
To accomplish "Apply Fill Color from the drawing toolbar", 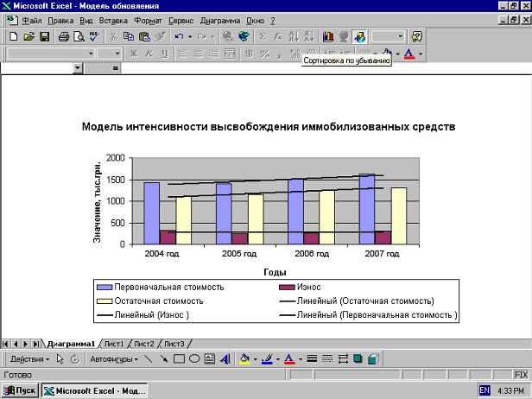I will point(244,359).
